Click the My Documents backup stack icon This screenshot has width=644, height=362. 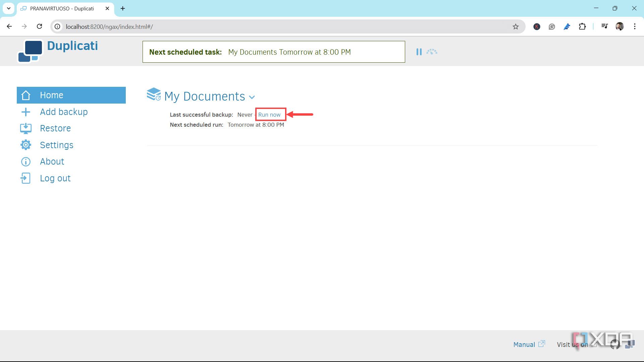coord(154,94)
